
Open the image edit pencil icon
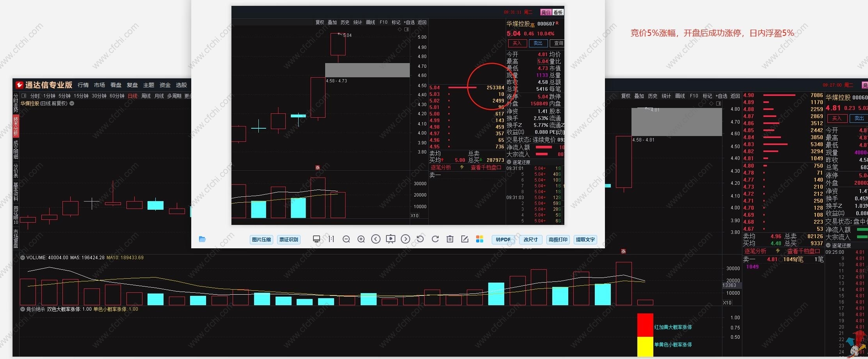(x=465, y=239)
